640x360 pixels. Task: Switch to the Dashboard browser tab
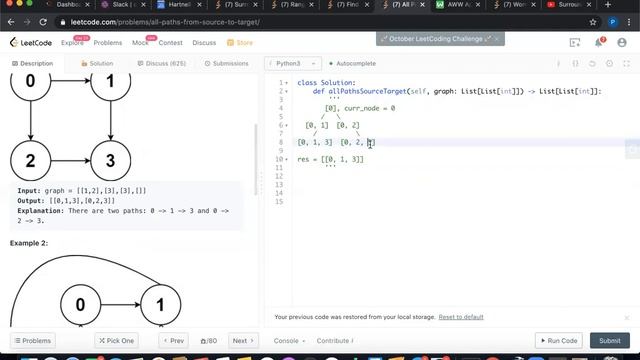pos(68,4)
